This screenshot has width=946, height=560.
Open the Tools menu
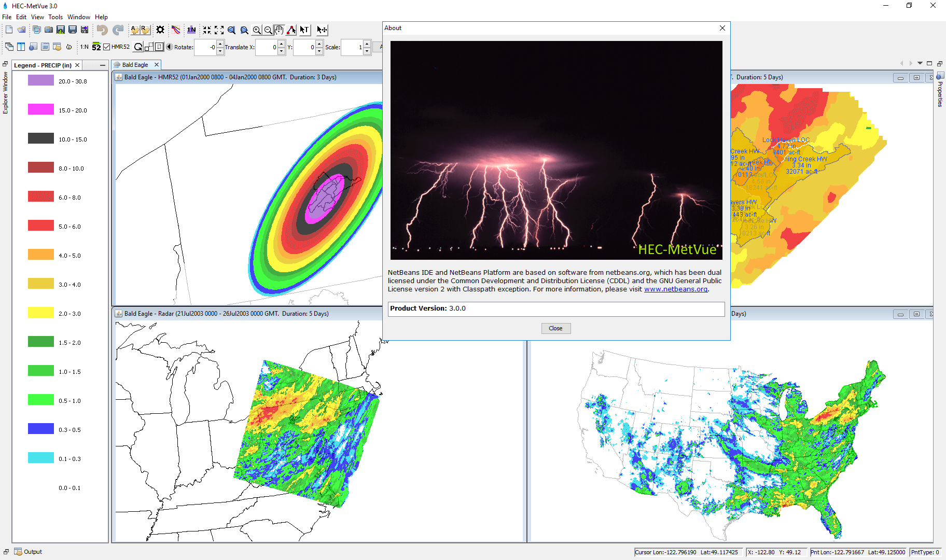[55, 17]
